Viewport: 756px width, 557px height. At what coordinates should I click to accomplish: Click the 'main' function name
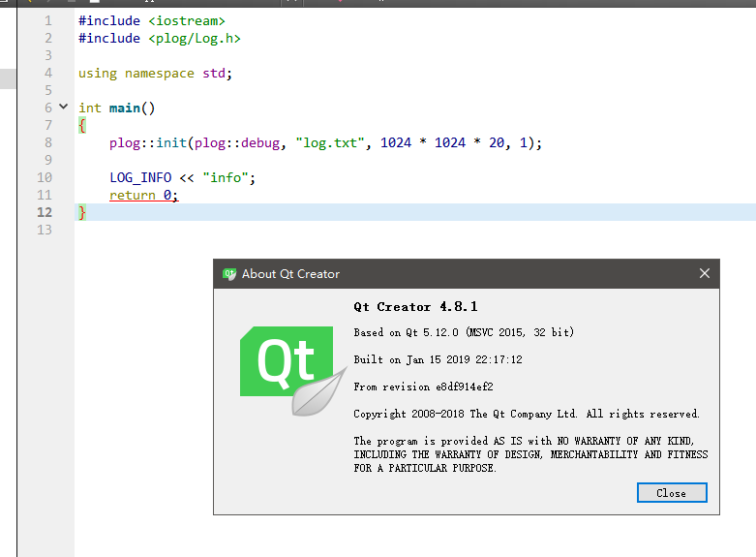tap(125, 108)
